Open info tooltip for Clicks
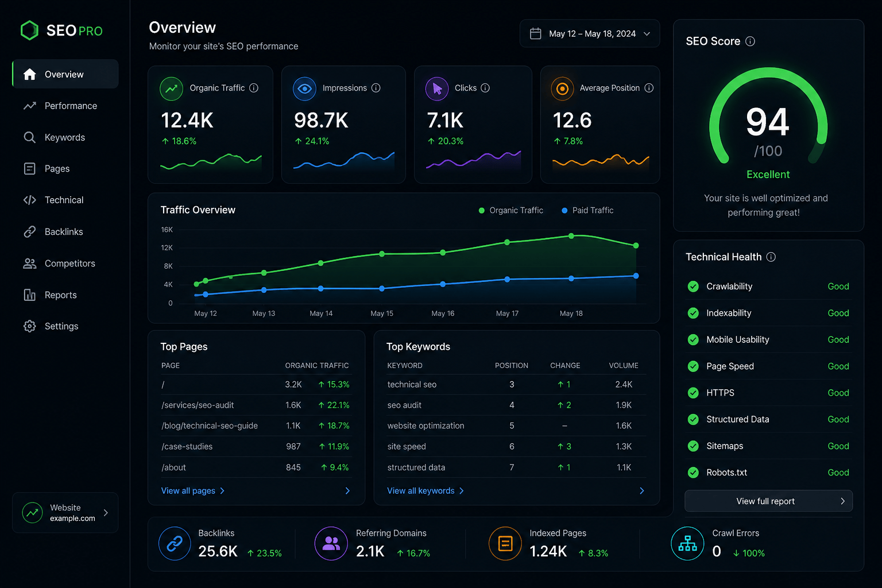Image resolution: width=882 pixels, height=588 pixels. click(x=485, y=88)
